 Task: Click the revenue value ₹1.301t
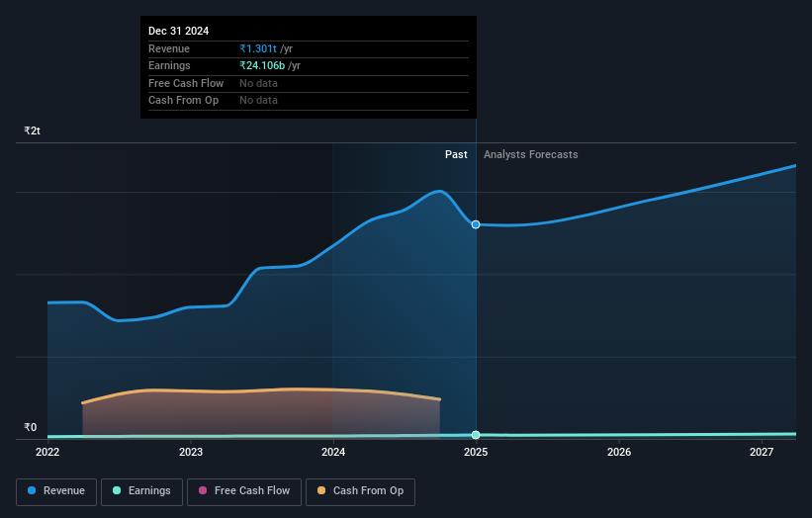[x=258, y=48]
